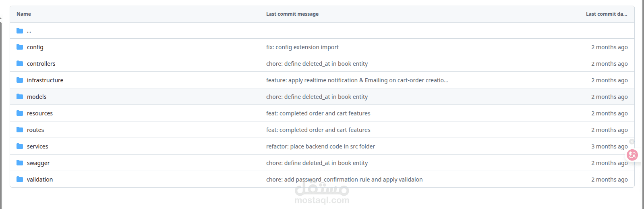Screen dimensions: 644x209
Task: Open the swagger folder
Action: click(x=38, y=163)
